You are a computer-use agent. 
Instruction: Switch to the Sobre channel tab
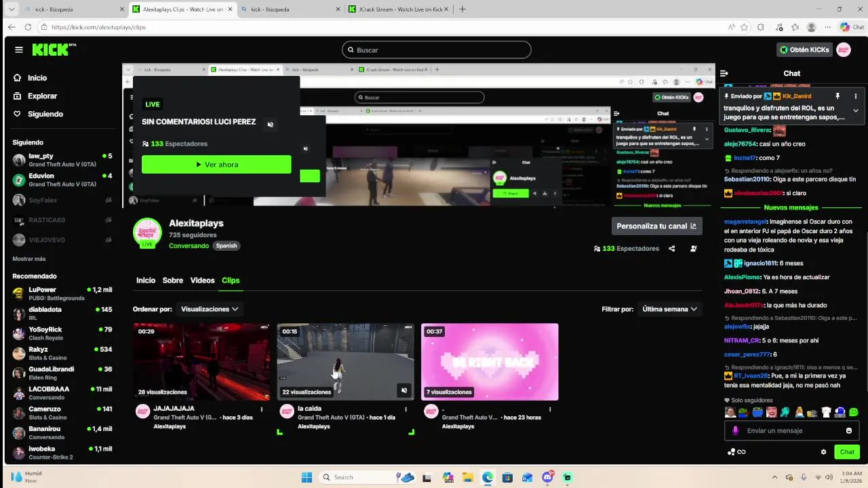coord(173,281)
